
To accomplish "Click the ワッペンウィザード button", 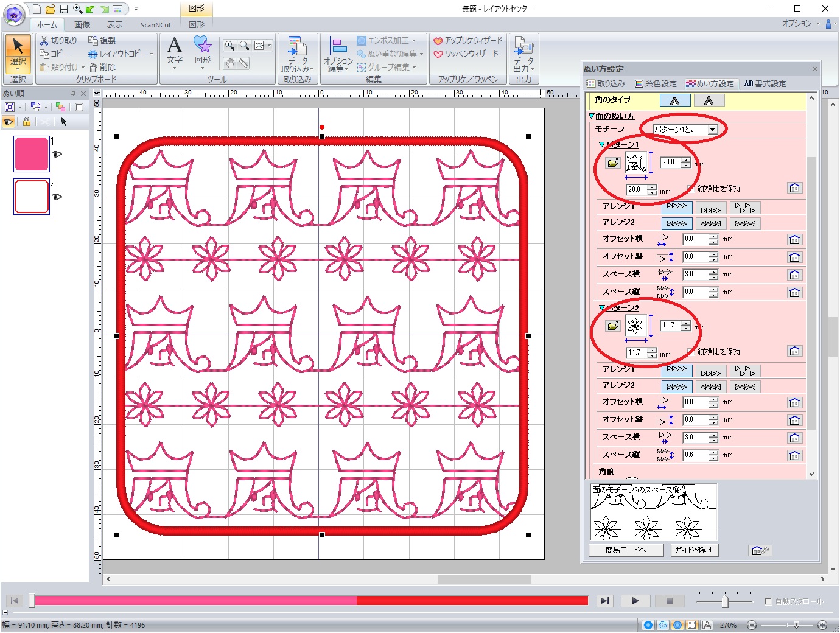I will (466, 54).
